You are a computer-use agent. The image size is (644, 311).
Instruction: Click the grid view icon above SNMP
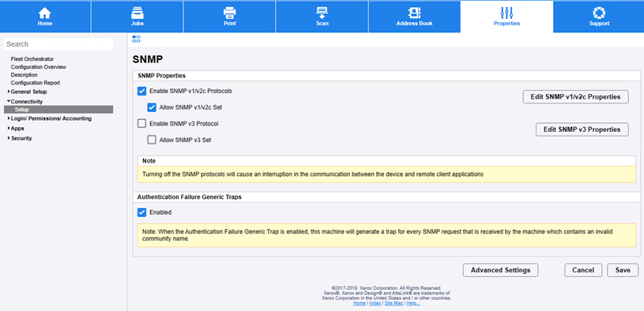coord(137,39)
